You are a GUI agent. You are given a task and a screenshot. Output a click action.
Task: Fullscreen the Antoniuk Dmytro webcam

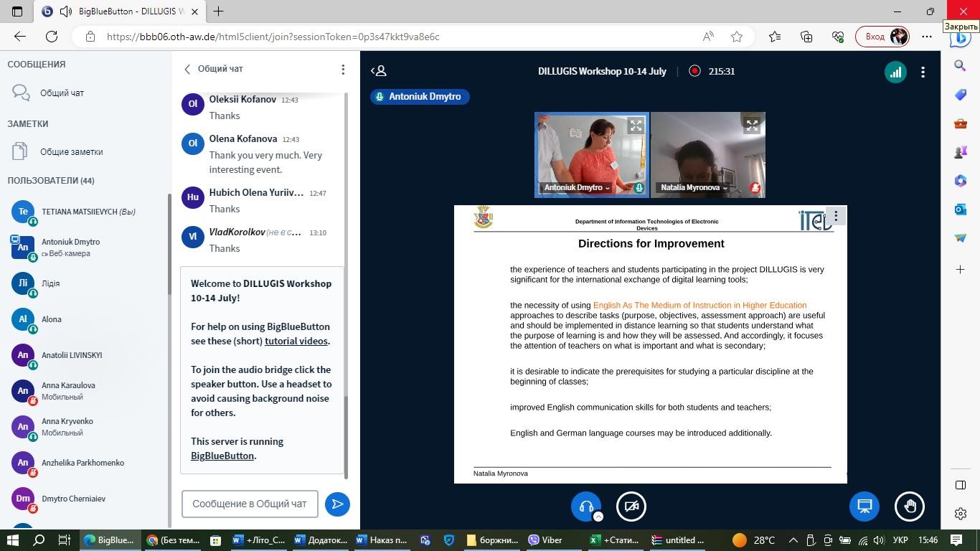tap(636, 126)
